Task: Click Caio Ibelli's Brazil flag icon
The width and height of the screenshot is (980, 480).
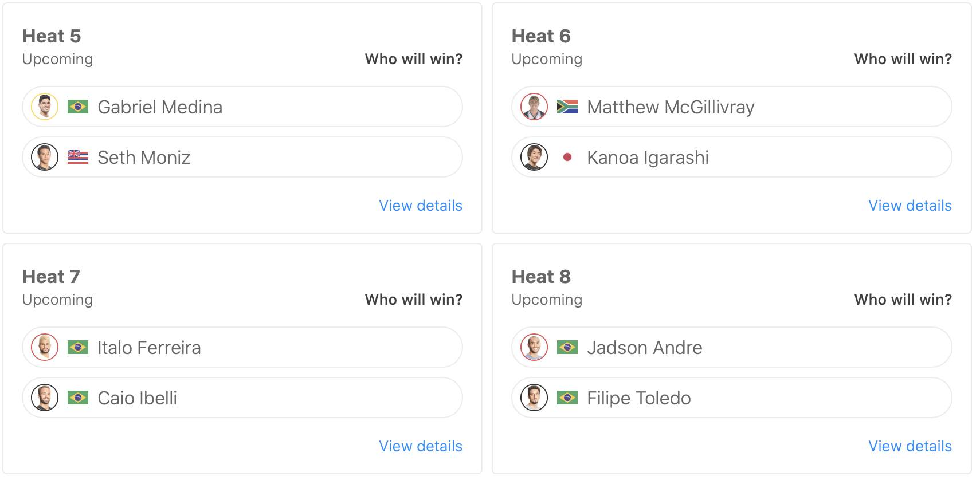Action: pos(78,398)
